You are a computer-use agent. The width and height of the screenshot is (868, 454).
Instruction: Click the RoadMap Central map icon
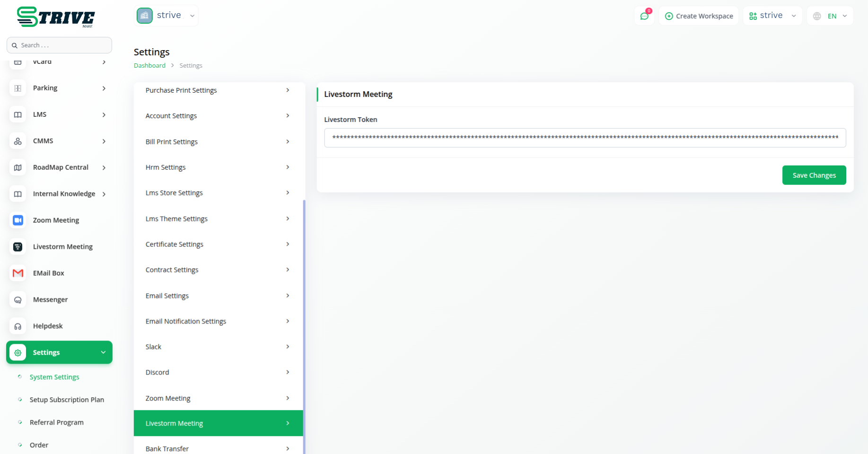point(18,167)
